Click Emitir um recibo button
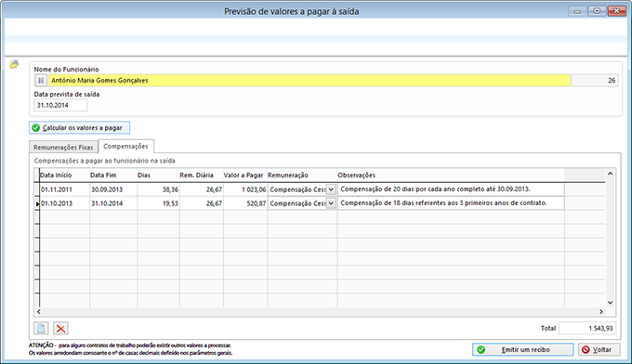632x364 pixels. click(522, 349)
